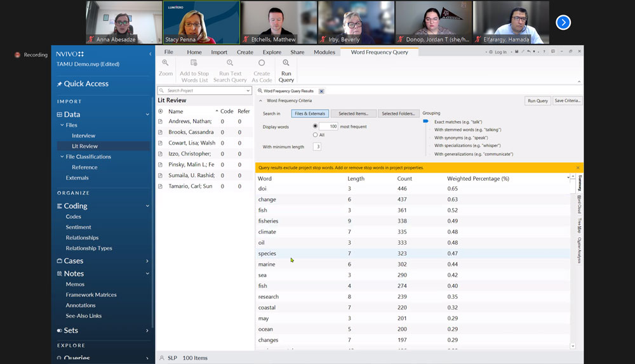Click the Save Criteria button
The height and width of the screenshot is (364, 635).
click(567, 101)
